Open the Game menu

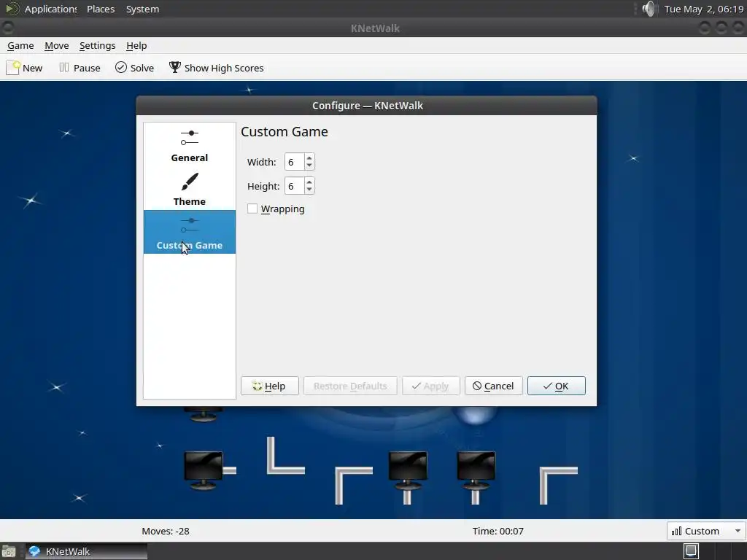[20, 46]
